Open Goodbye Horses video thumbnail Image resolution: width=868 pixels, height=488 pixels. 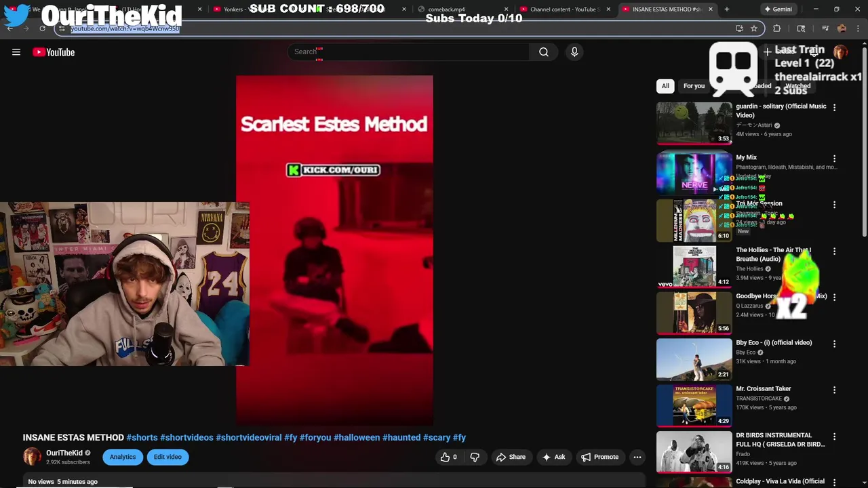(694, 313)
